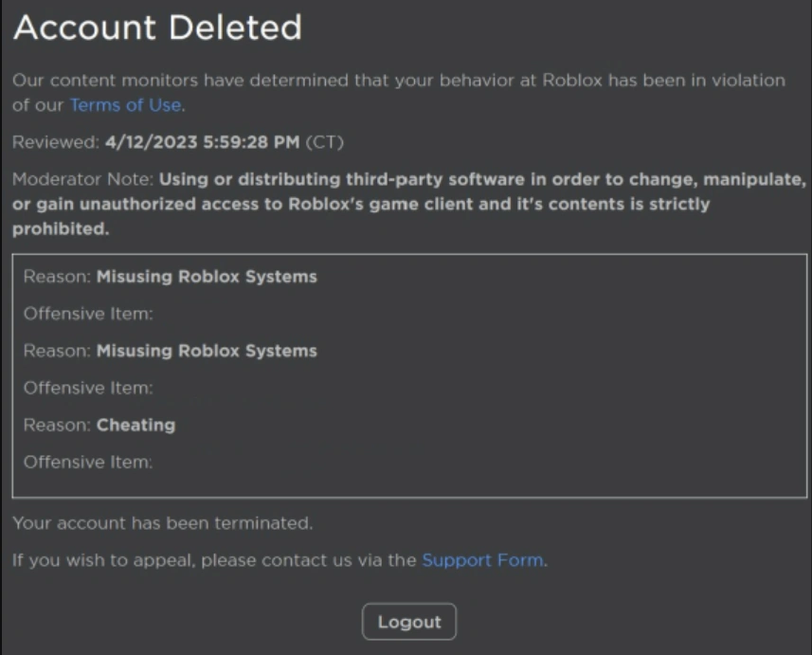Screen dimensions: 812x655
Task: Click the second Misusing Roblox Systems reason
Action: tap(207, 351)
